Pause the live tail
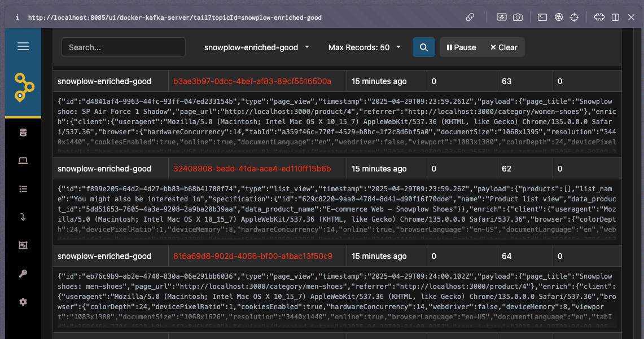644x339 pixels. click(x=461, y=47)
